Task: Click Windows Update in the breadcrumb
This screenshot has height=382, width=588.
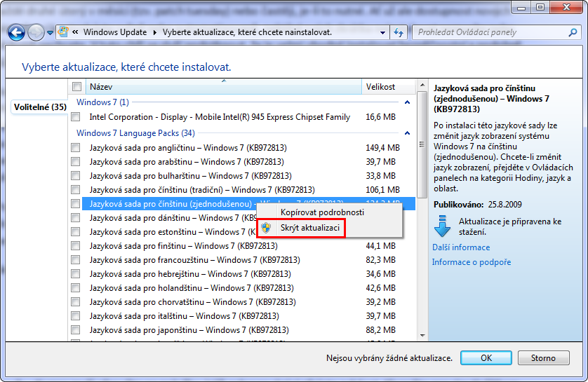Action: (115, 32)
